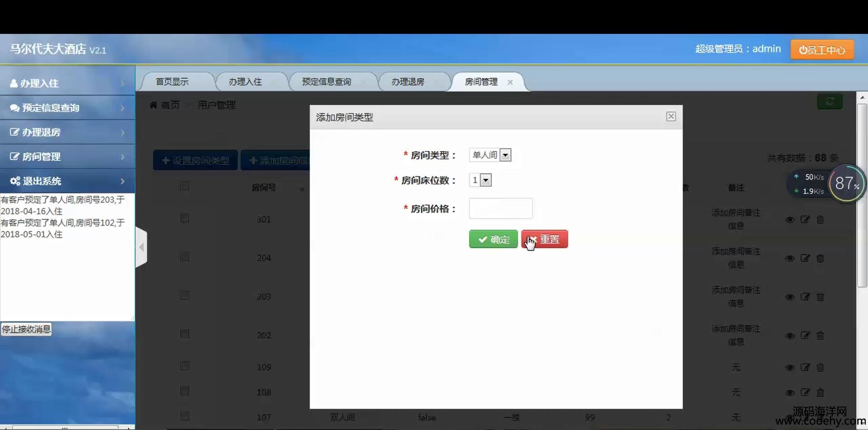Image resolution: width=868 pixels, height=430 pixels.
Task: Click the edit icon for room 203
Action: tap(805, 297)
